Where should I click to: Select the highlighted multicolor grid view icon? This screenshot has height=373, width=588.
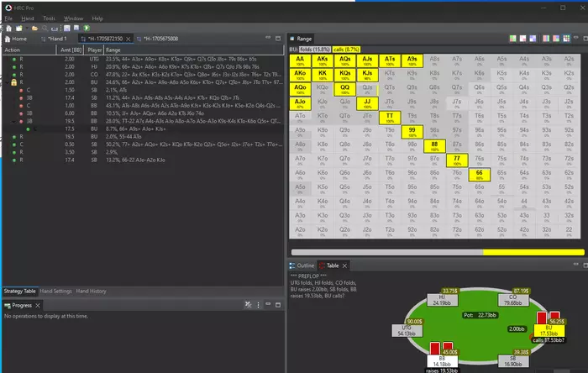[566, 39]
